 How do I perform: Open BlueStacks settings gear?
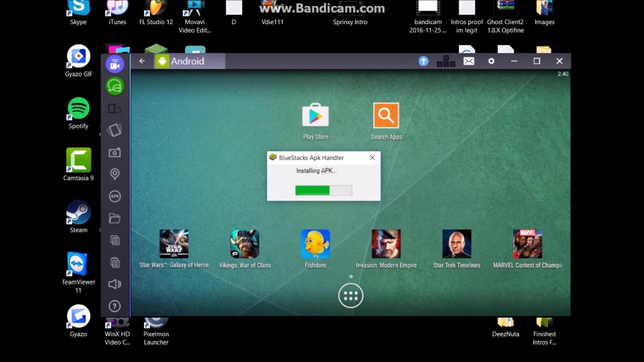pos(492,61)
